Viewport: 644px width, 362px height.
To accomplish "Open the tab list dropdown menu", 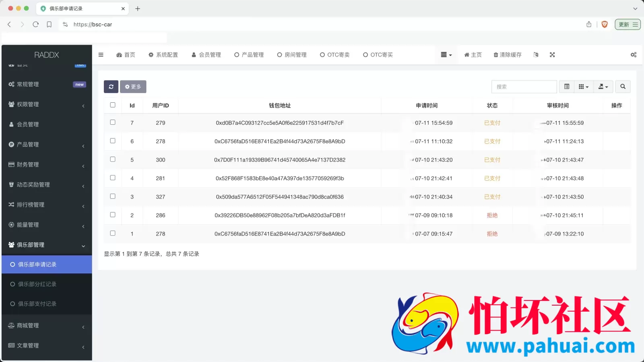I will (446, 55).
